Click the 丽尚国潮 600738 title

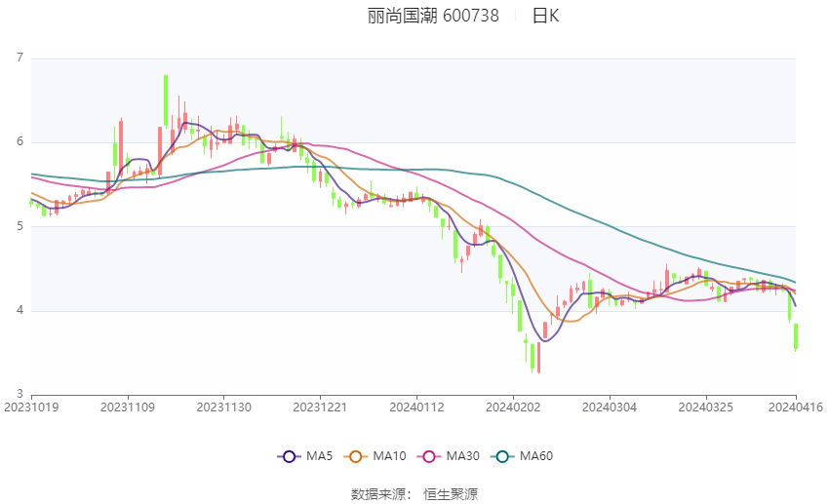pos(433,16)
